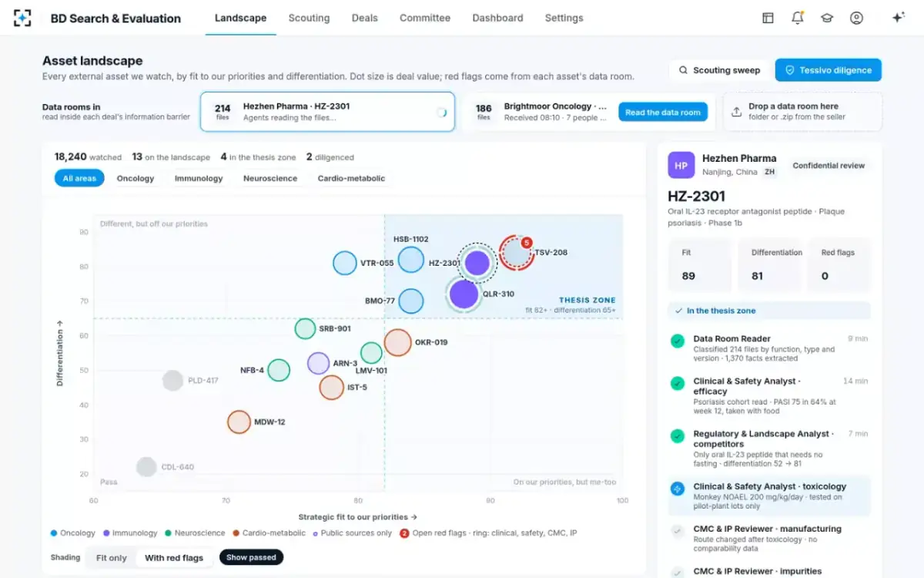The image size is (924, 578).
Task: Click the Fit score 89 card
Action: (700, 264)
